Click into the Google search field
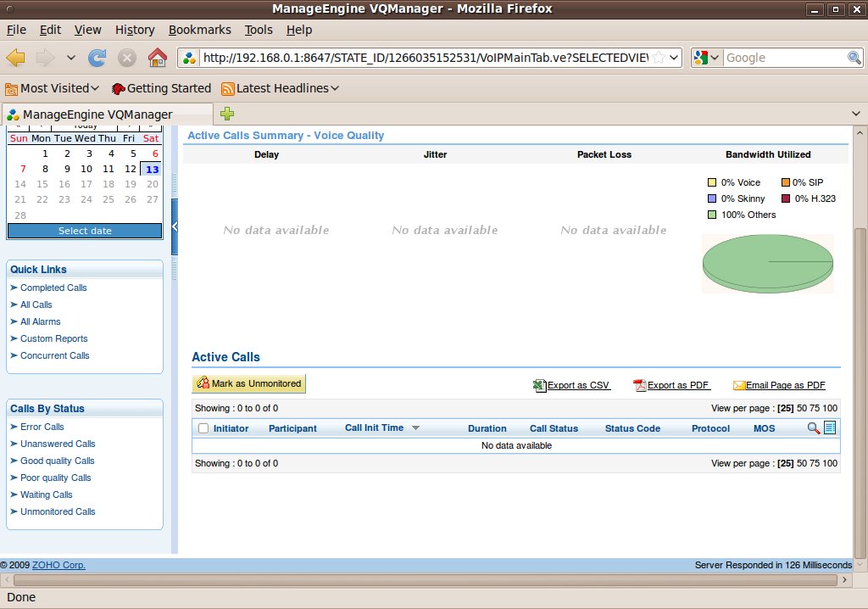The height and width of the screenshot is (609, 868). click(784, 58)
